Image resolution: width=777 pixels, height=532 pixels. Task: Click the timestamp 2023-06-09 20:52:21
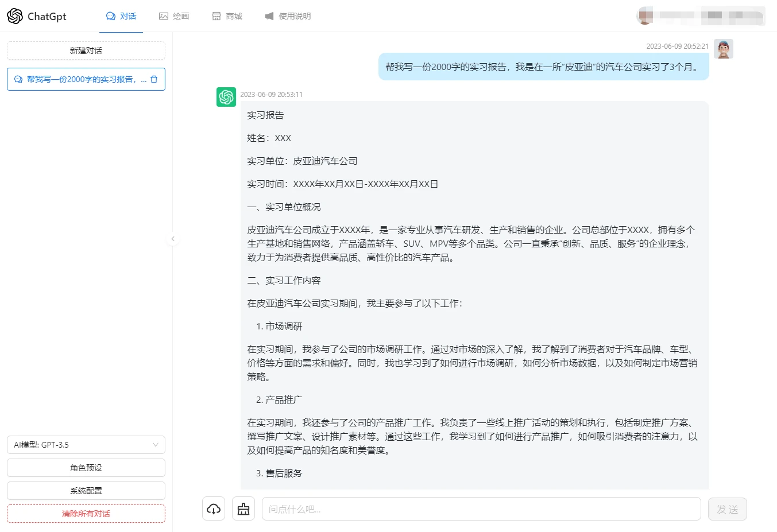[678, 46]
